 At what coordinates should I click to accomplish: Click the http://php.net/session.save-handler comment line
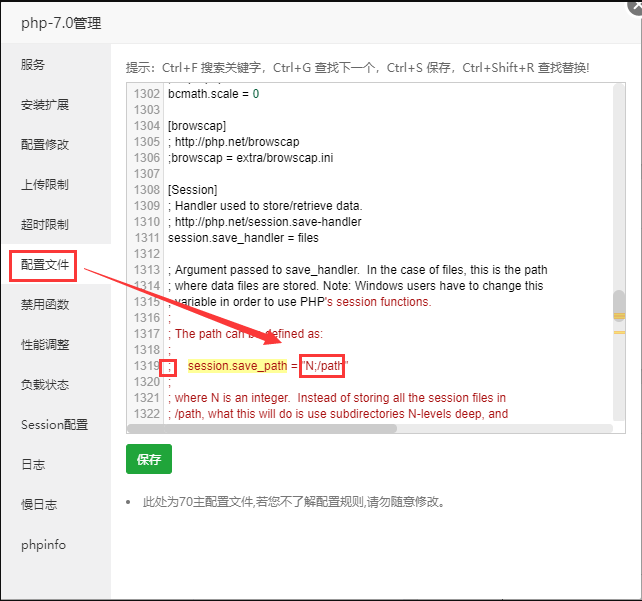pos(265,222)
